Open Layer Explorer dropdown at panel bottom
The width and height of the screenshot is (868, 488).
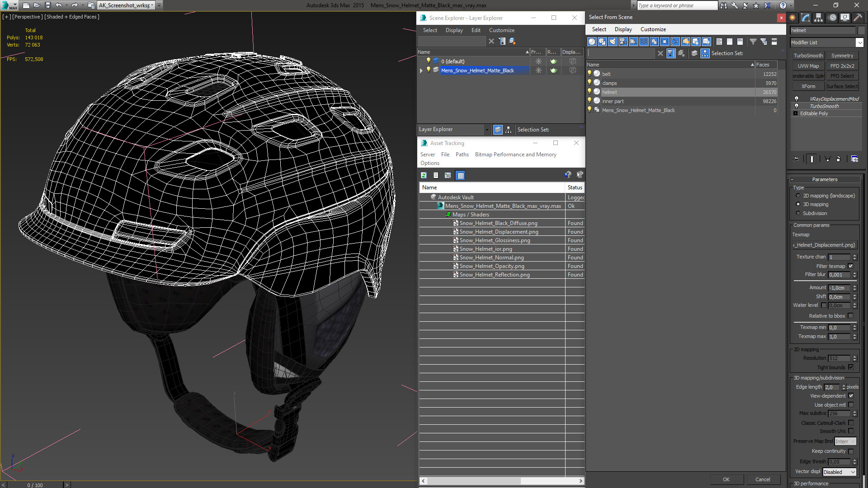tap(486, 130)
